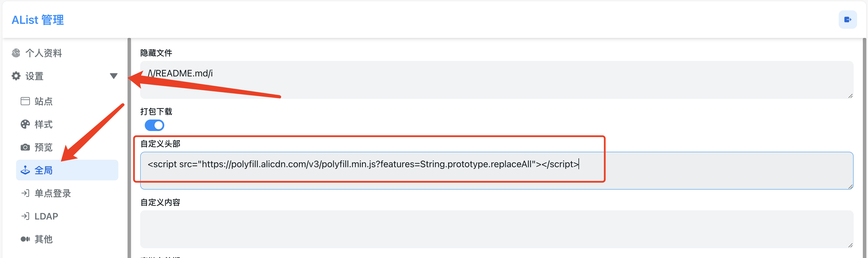Screen dimensions: 868x258
Task: Click the sidebar vertical scrollbar
Action: point(129,148)
